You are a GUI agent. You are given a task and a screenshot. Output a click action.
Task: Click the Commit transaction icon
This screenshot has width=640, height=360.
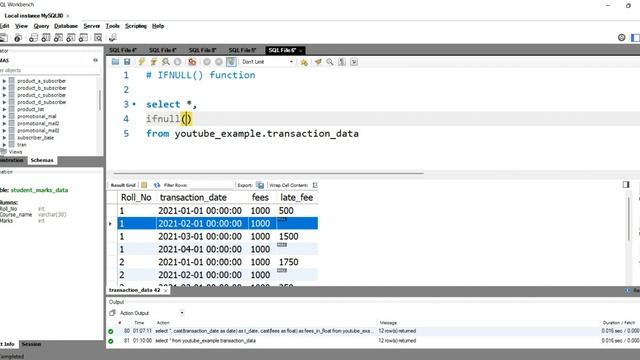point(207,62)
